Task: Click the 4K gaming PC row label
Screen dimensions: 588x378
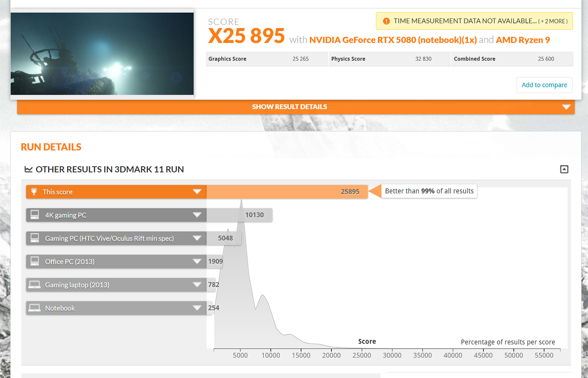Action: pyautogui.click(x=66, y=215)
